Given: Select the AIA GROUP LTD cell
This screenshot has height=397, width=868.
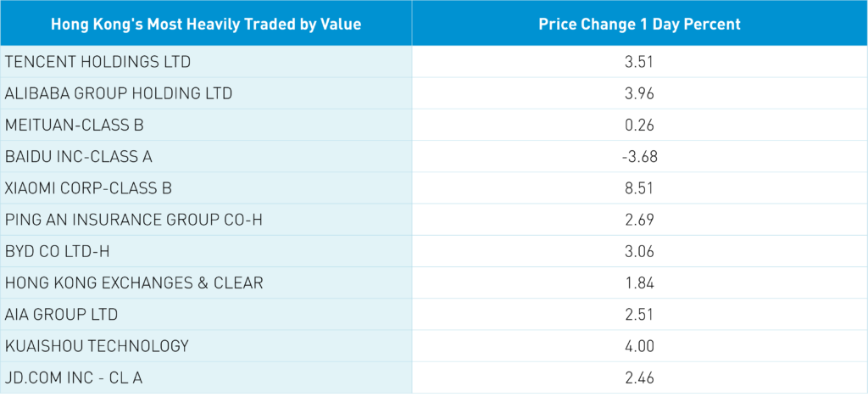Looking at the screenshot, I should coord(62,315).
